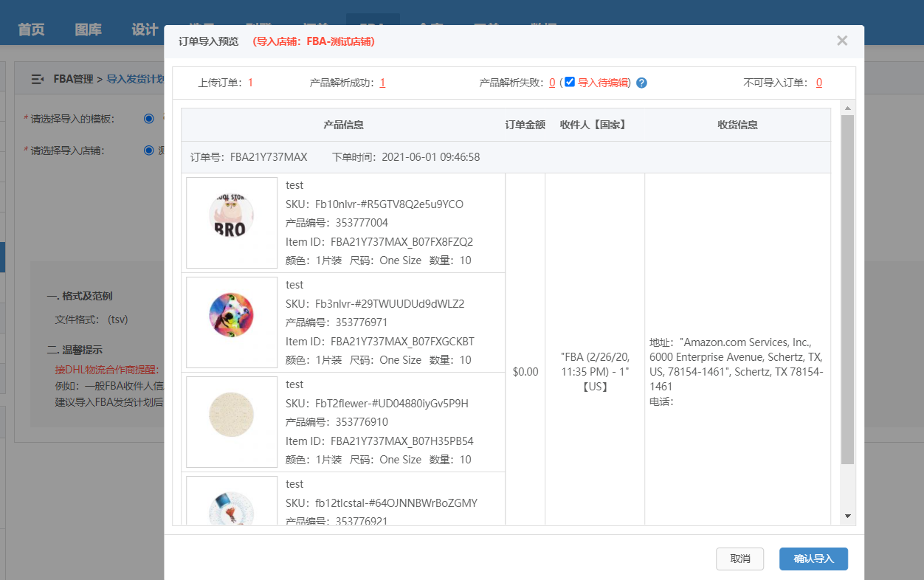Click the BRO cat product thumbnail
924x580 pixels.
click(x=232, y=223)
